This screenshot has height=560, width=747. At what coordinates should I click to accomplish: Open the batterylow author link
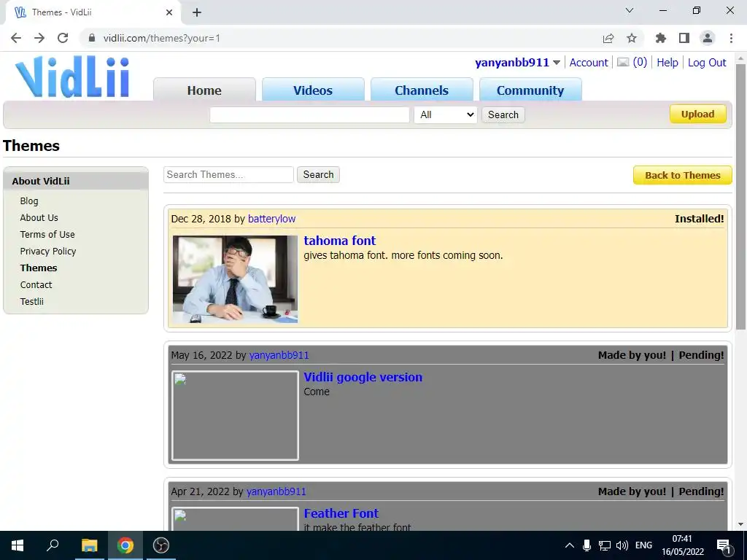pyautogui.click(x=271, y=219)
